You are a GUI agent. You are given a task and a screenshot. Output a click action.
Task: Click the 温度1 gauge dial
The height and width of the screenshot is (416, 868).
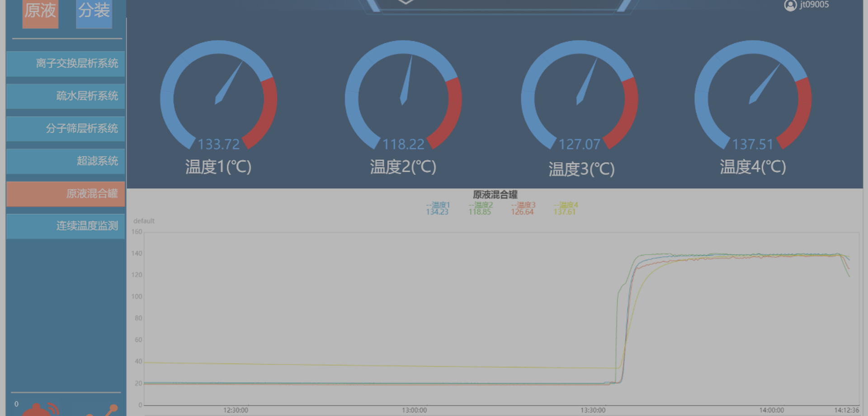coord(218,96)
